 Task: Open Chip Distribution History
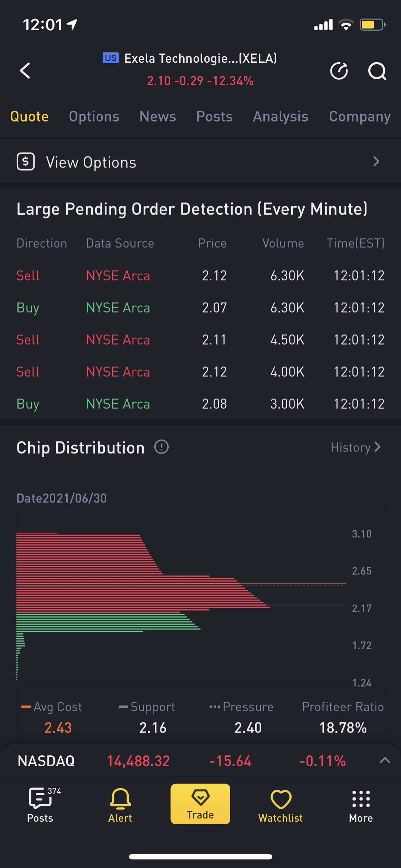pyautogui.click(x=355, y=447)
